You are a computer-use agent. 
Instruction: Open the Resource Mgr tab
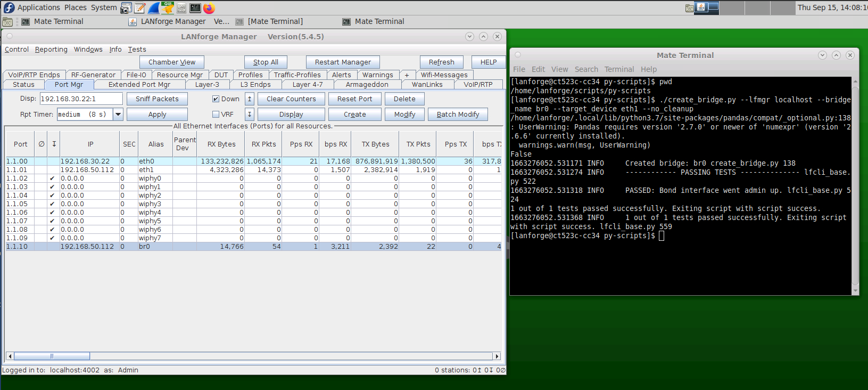[x=179, y=75]
